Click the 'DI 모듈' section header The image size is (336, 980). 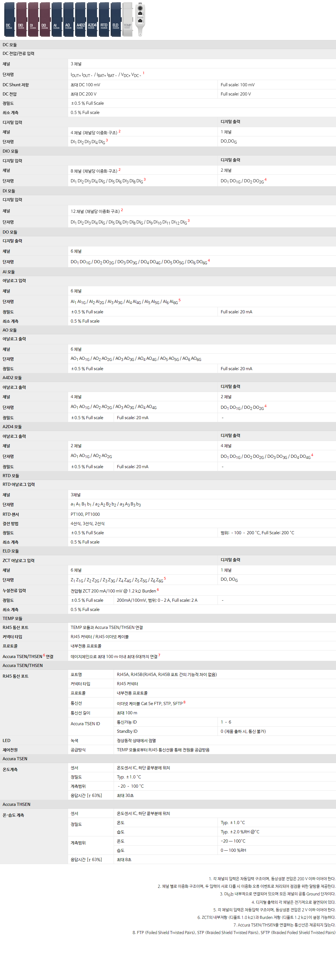pyautogui.click(x=168, y=191)
